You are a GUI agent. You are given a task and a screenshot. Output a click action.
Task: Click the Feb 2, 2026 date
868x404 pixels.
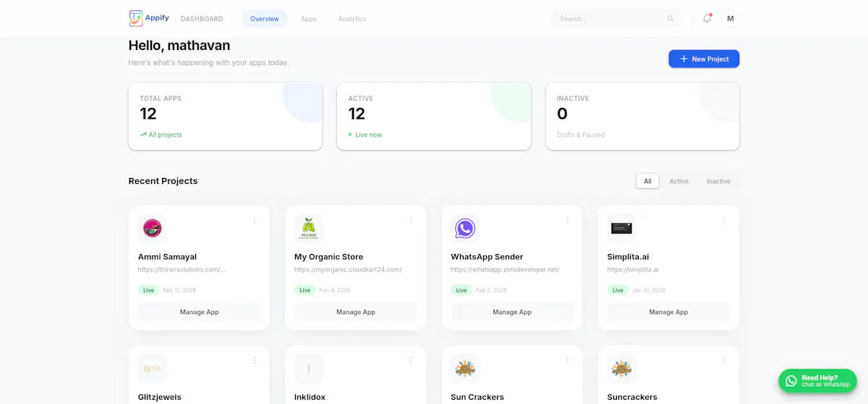(491, 290)
